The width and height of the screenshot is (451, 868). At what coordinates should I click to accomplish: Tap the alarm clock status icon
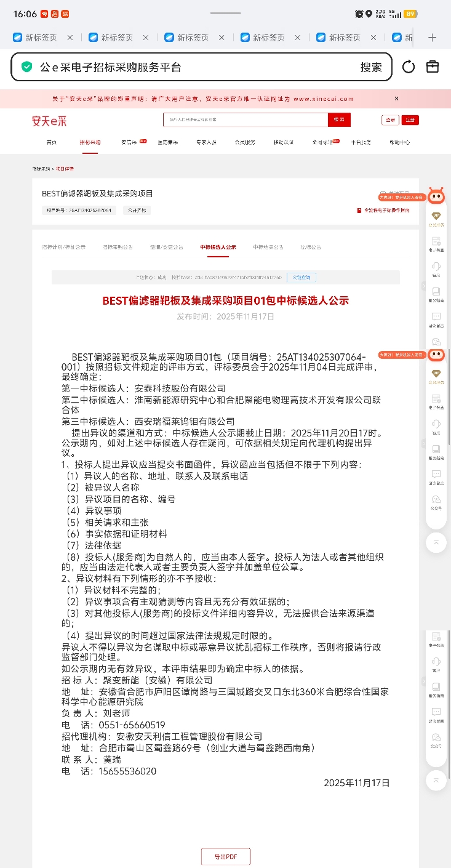click(x=359, y=14)
